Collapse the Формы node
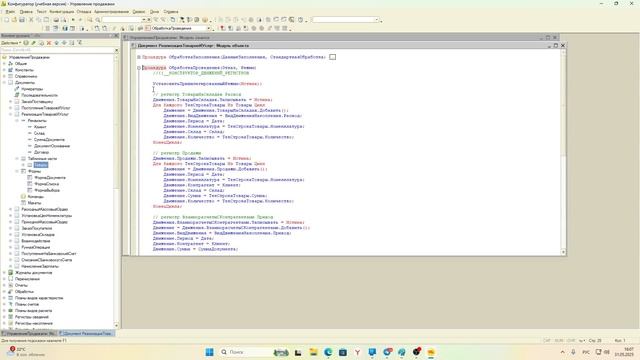 17,171
